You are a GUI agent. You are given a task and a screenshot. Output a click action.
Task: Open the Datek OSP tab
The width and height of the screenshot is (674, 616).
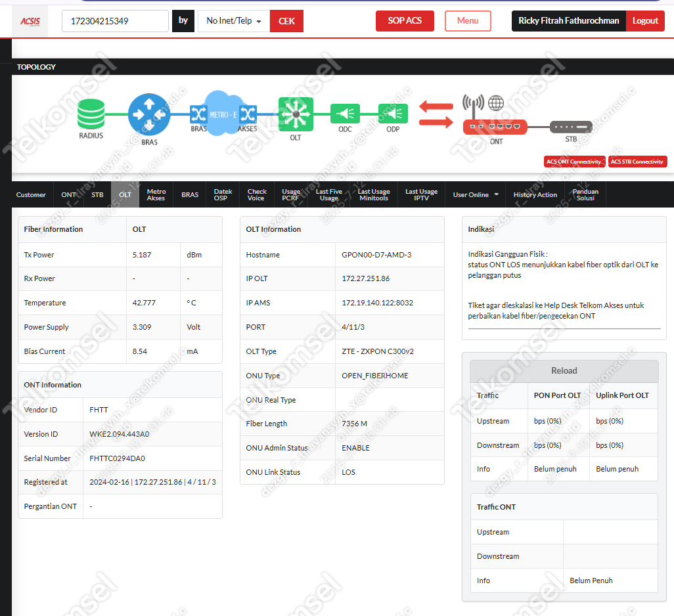pos(223,194)
